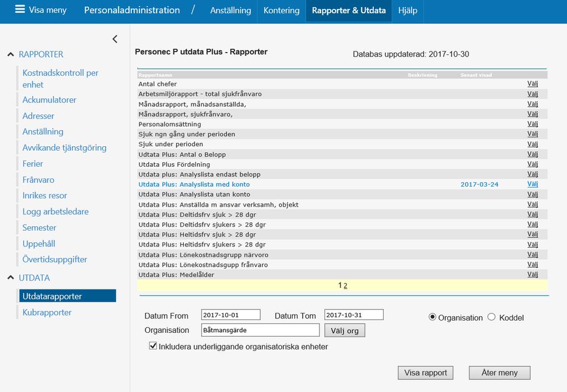
Task: Click the 2017-03-24 last viewed date
Action: tap(479, 184)
